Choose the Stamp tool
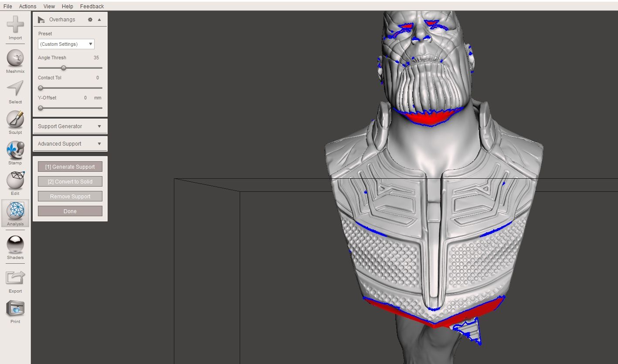The height and width of the screenshot is (364, 618). (x=15, y=150)
